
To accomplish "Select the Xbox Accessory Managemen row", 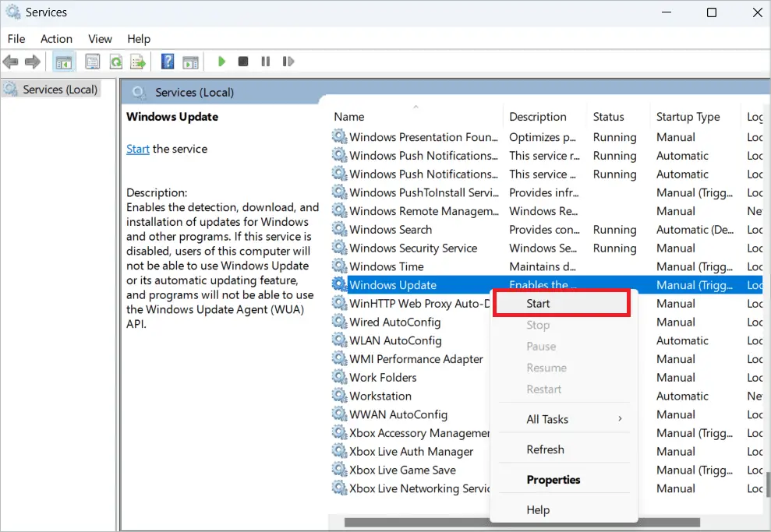I will click(x=419, y=433).
